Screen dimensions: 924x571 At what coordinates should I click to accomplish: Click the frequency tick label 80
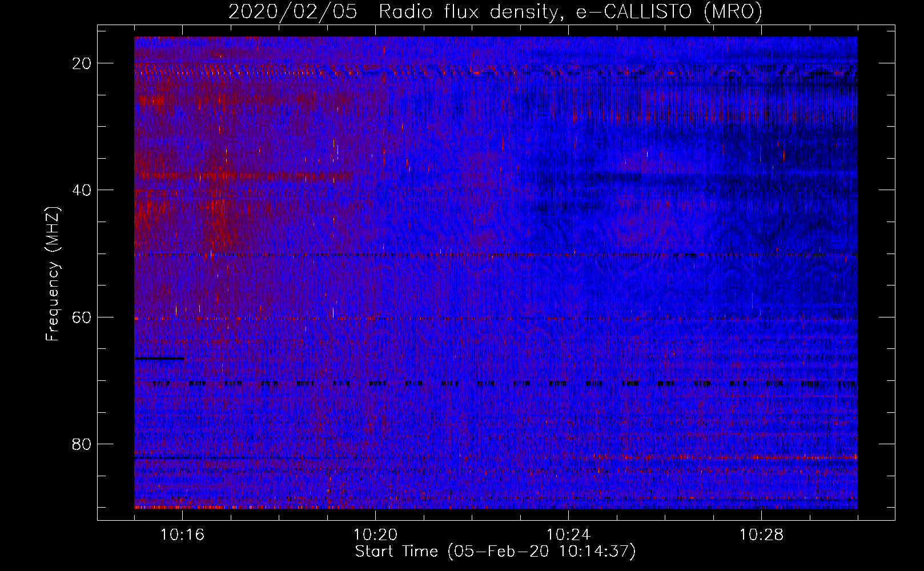point(82,444)
